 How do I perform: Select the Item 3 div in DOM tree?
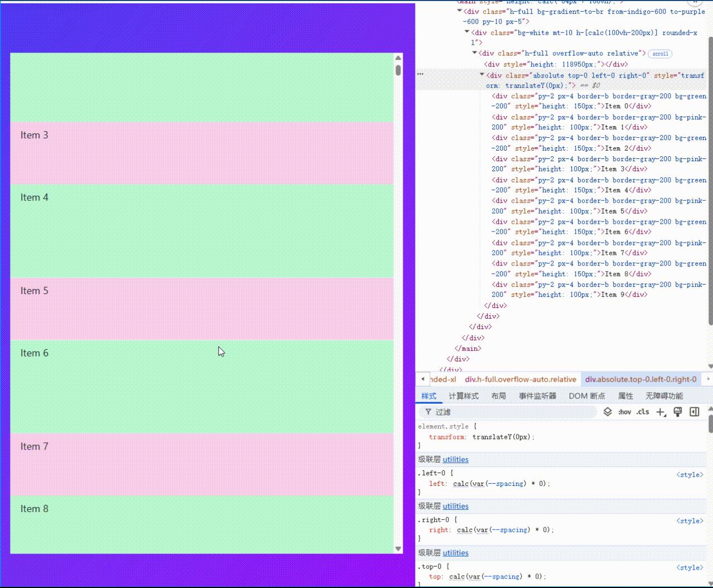[599, 164]
